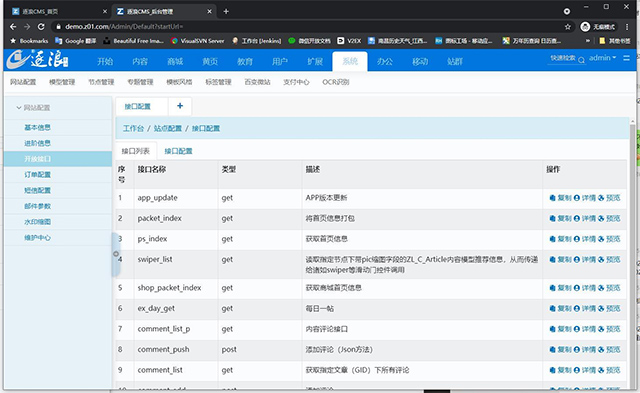The height and width of the screenshot is (393, 640).
Task: Preview the swiper_list interface via 预览
Action: (609, 260)
